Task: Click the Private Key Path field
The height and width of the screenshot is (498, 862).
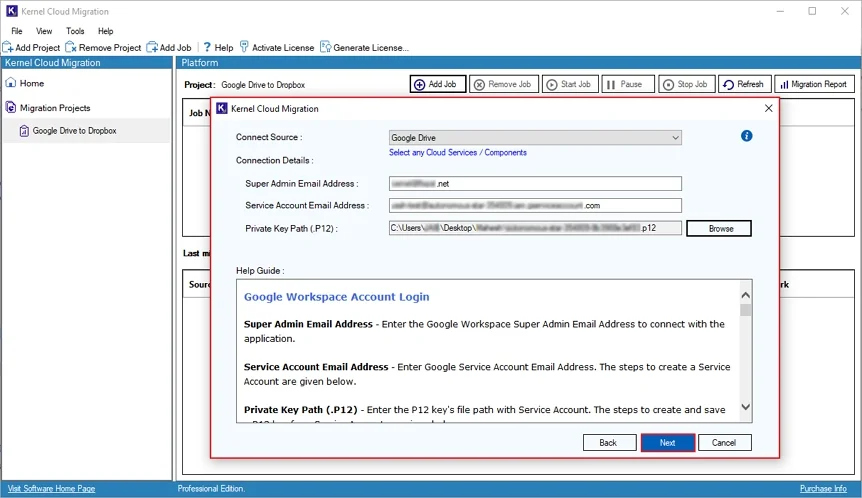Action: coord(535,228)
